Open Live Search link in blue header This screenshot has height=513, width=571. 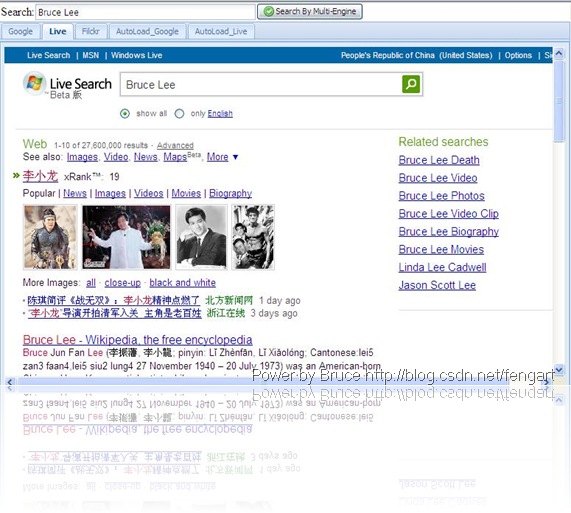[x=48, y=55]
